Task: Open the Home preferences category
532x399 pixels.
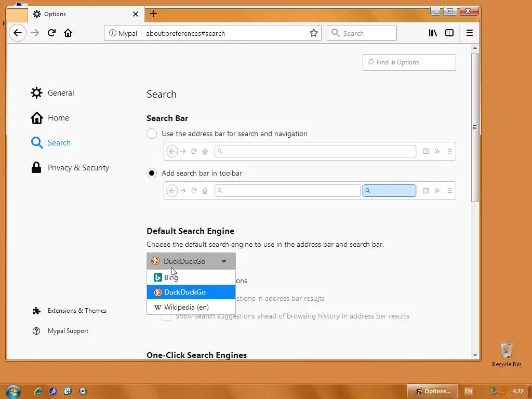Action: coord(50,118)
